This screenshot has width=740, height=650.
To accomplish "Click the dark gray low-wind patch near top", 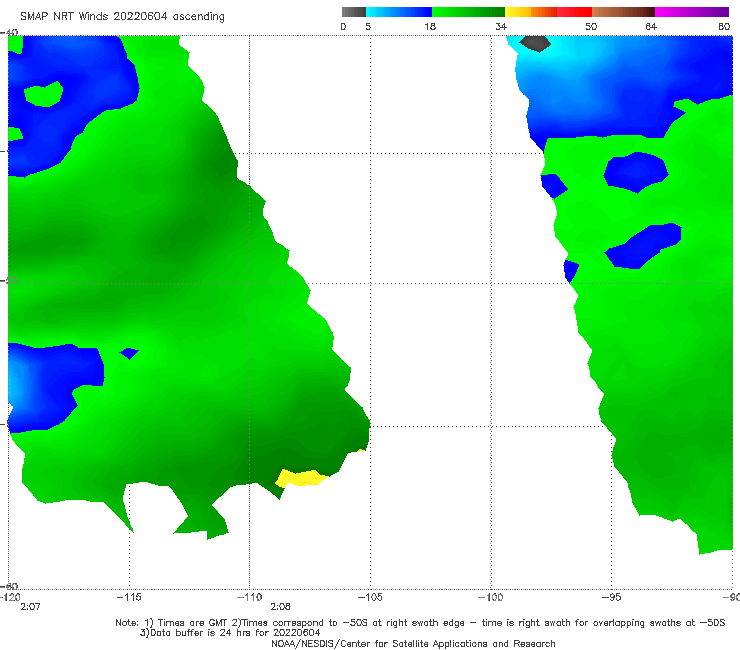I will pos(535,43).
